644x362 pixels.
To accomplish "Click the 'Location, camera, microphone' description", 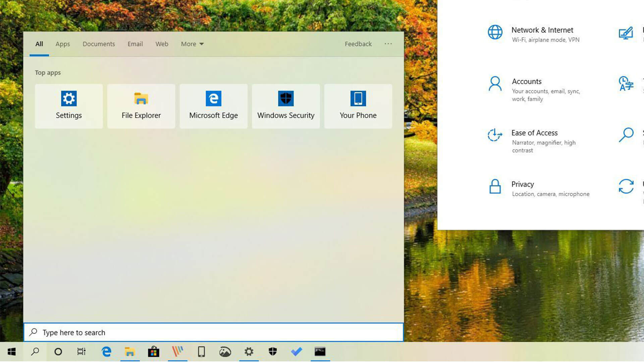I will (551, 194).
